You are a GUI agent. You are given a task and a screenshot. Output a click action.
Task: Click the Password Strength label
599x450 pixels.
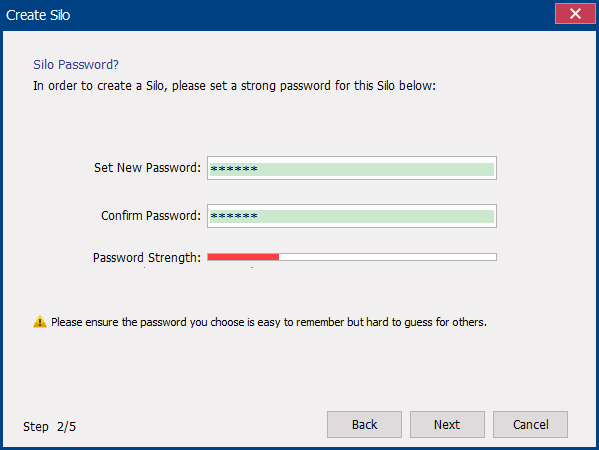pos(147,257)
